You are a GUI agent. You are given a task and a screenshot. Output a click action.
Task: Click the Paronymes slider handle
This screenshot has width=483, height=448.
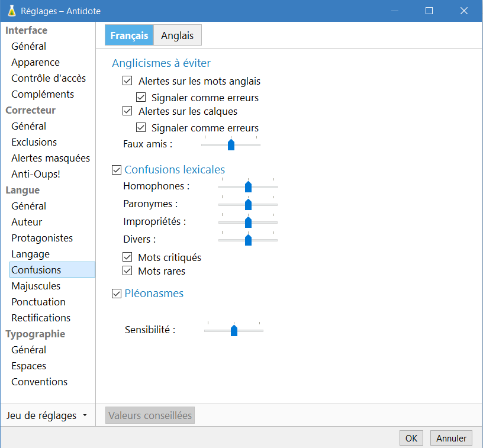click(248, 204)
